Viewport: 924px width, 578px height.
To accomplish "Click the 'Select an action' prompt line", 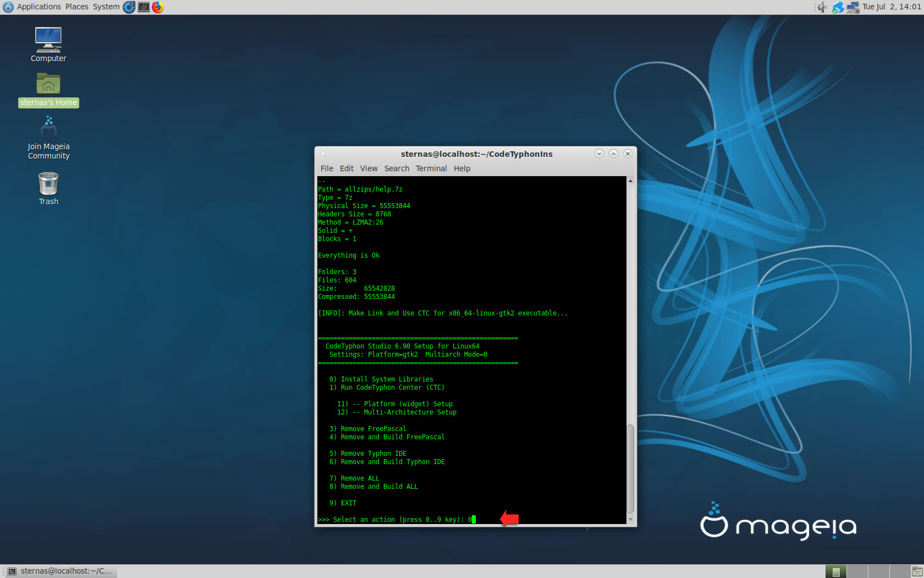I will (397, 520).
